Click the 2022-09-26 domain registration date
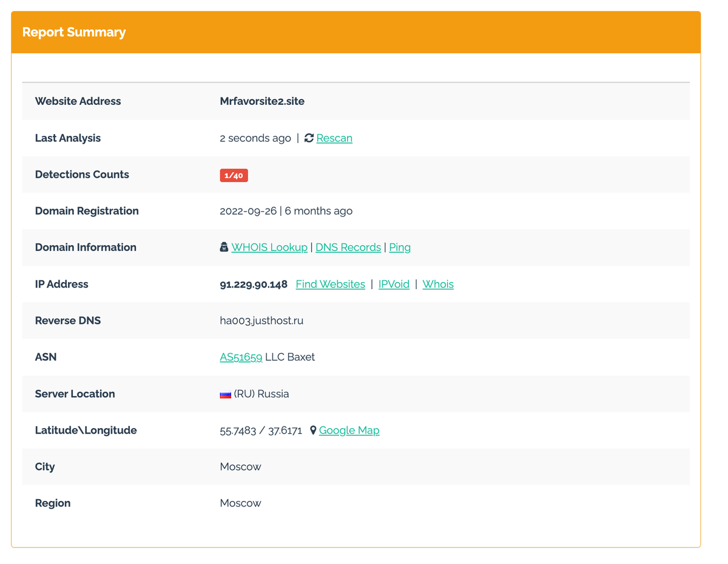This screenshot has height=564, width=728. click(x=248, y=211)
